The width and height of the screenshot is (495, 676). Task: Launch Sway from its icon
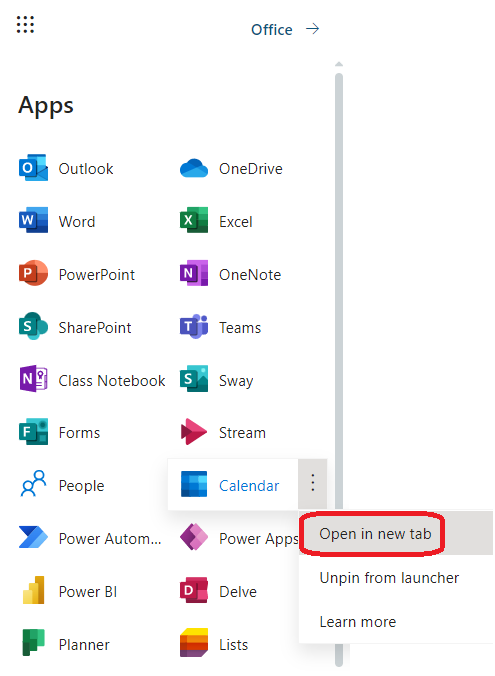coord(194,379)
